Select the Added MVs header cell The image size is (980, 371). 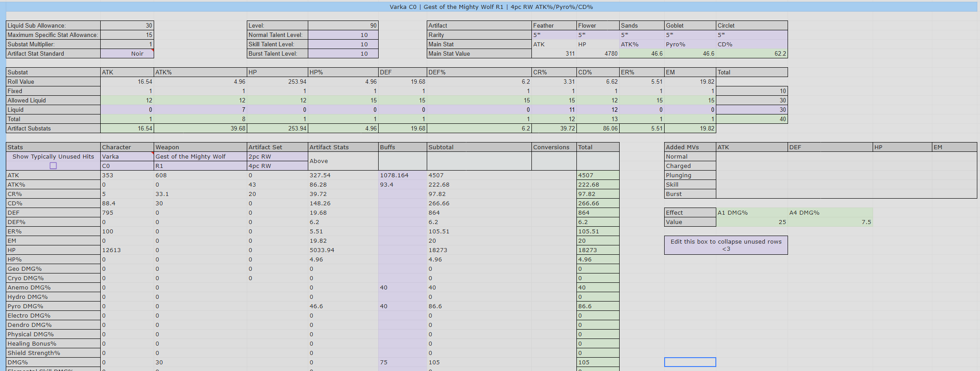click(x=690, y=147)
